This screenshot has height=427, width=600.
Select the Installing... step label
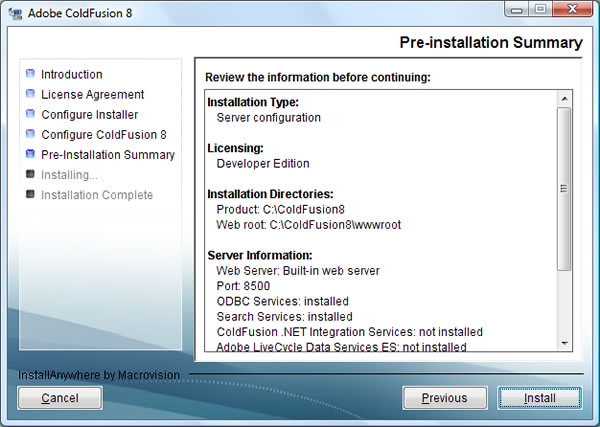click(x=69, y=175)
